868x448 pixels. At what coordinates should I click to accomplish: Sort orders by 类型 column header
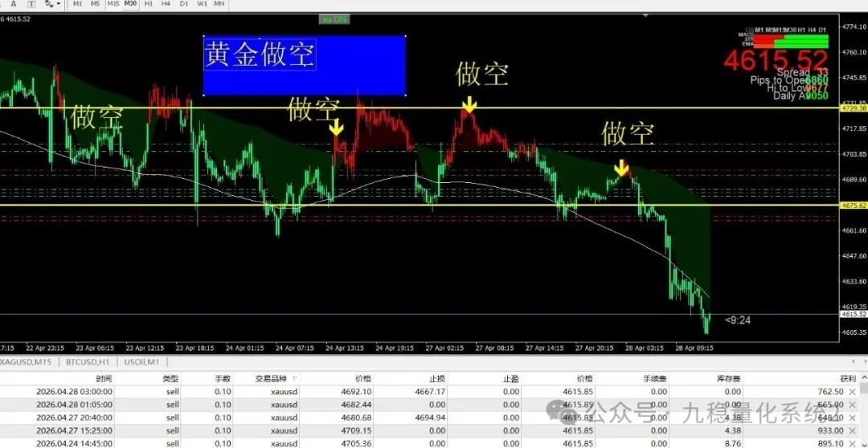point(170,379)
